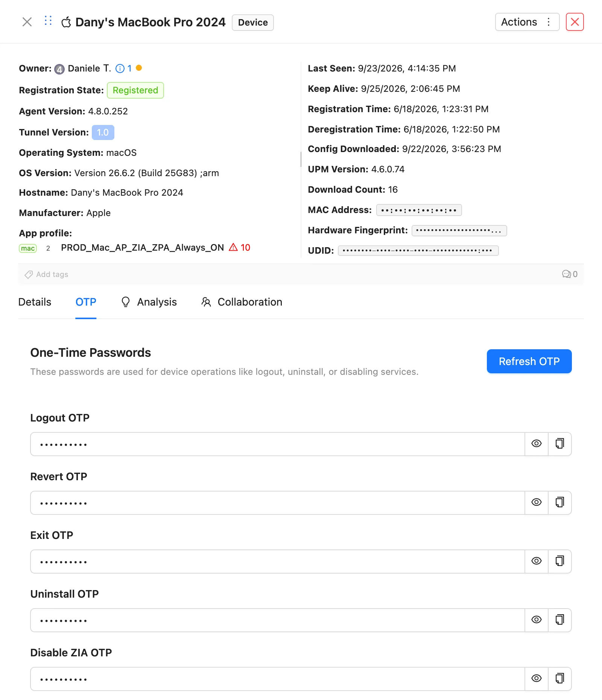The image size is (602, 700).
Task: Open the Actions menu
Action: tap(527, 22)
